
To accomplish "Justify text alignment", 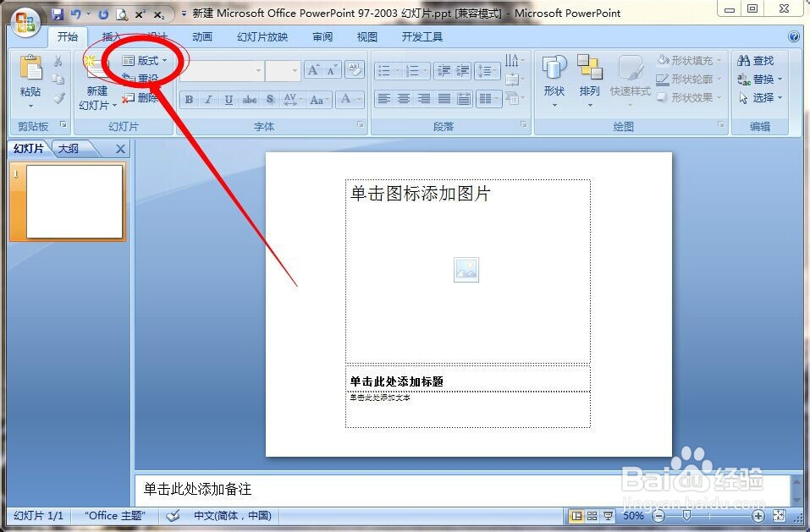I will click(x=444, y=99).
